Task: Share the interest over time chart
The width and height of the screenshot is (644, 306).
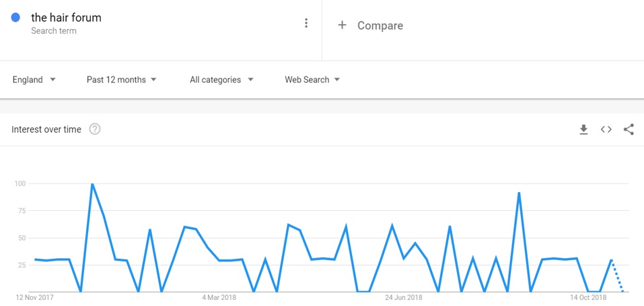Action: (x=629, y=129)
